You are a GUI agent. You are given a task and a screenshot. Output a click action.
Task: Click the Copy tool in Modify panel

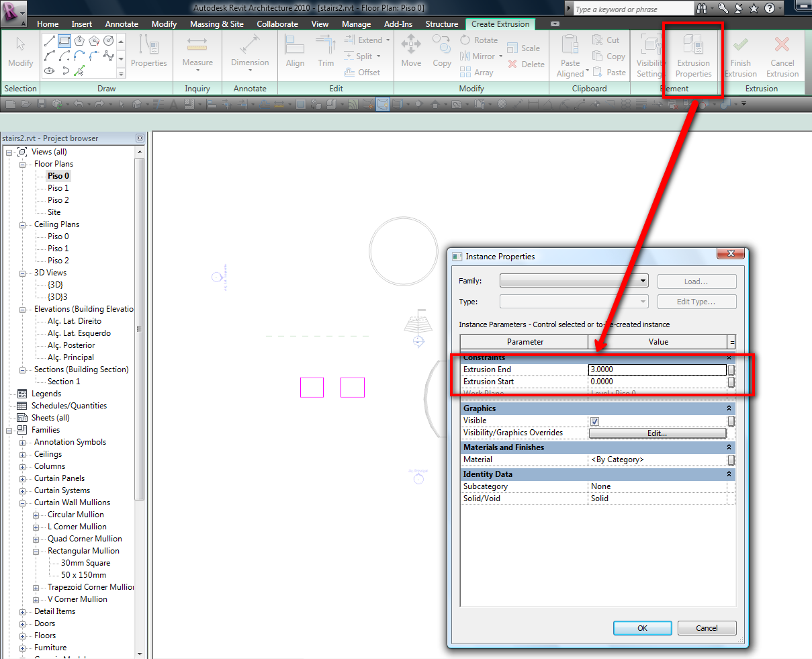click(442, 52)
